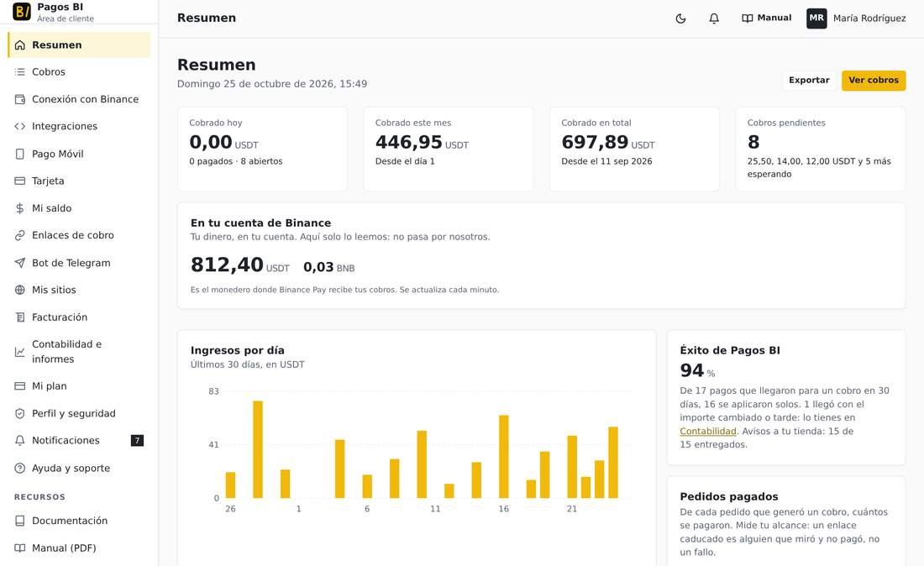924x566 pixels.
Task: Click the card icon beside Tarjeta
Action: click(x=20, y=181)
